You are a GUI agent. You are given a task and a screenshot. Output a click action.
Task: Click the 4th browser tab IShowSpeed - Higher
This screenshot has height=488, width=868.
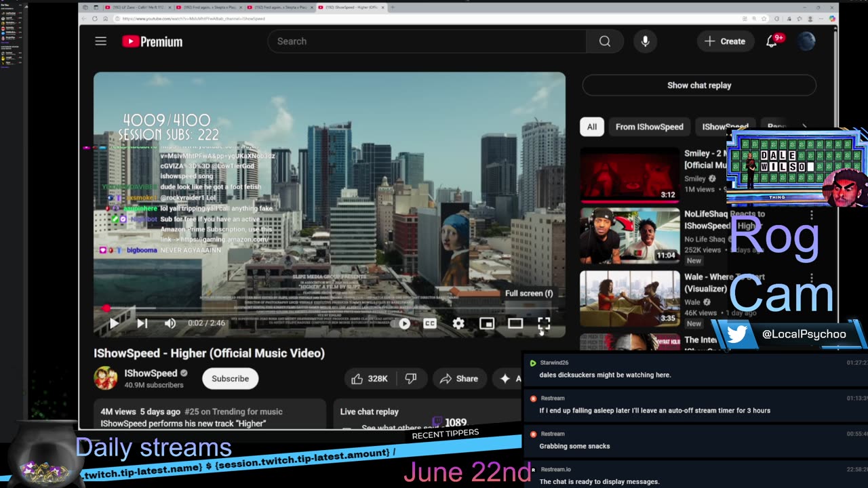[x=352, y=7]
